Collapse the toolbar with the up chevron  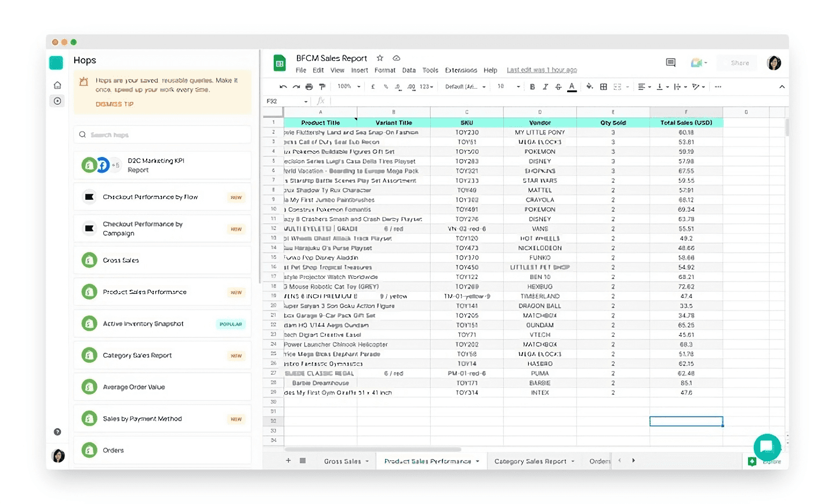[x=782, y=87]
